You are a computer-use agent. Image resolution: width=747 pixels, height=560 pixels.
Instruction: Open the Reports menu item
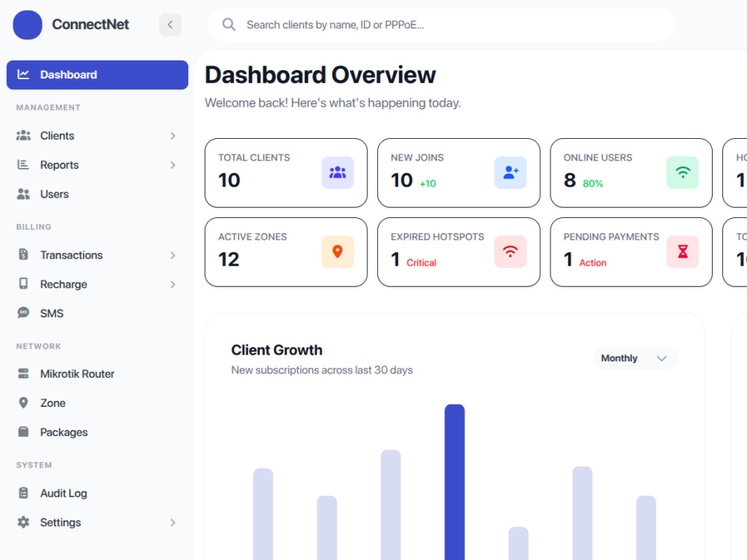point(97,165)
